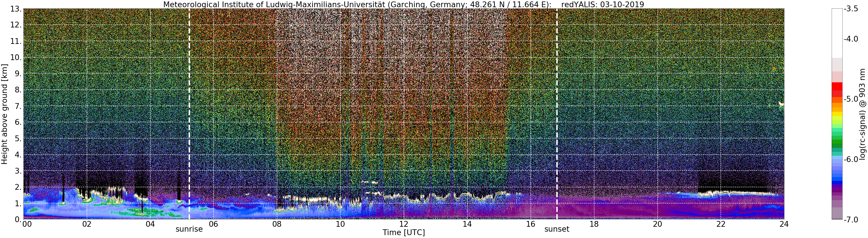The image size is (868, 238).
Task: Click the height tick label '11.'
Action: tap(16, 41)
